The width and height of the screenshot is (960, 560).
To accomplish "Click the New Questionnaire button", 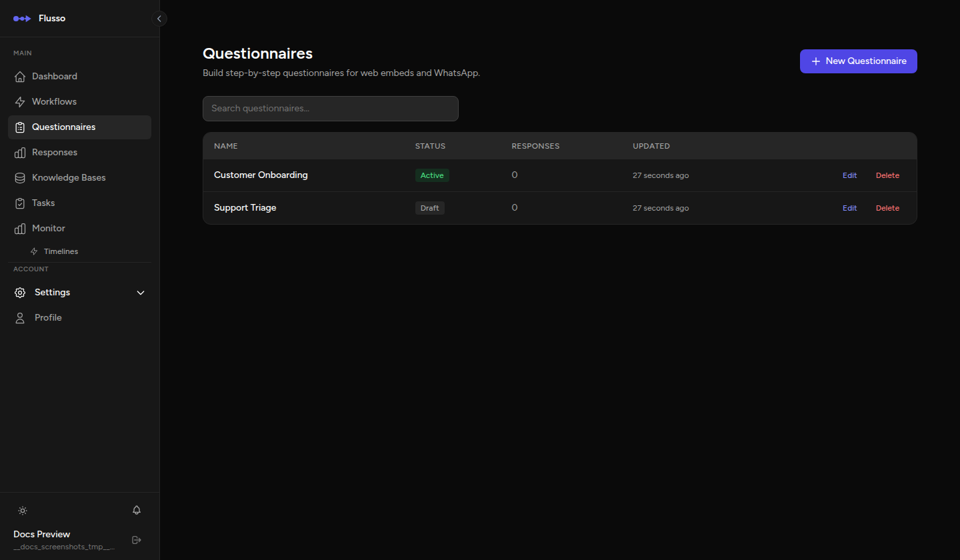I will (859, 61).
